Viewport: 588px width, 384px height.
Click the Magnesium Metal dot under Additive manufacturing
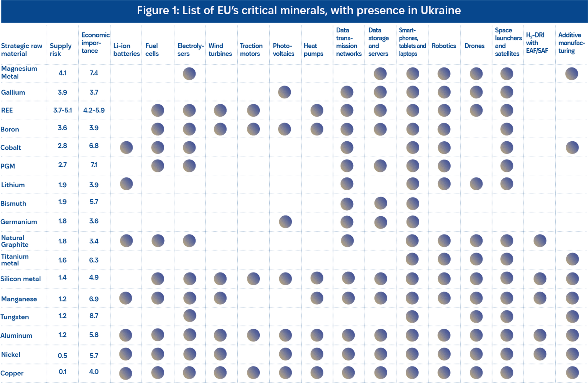click(x=571, y=74)
